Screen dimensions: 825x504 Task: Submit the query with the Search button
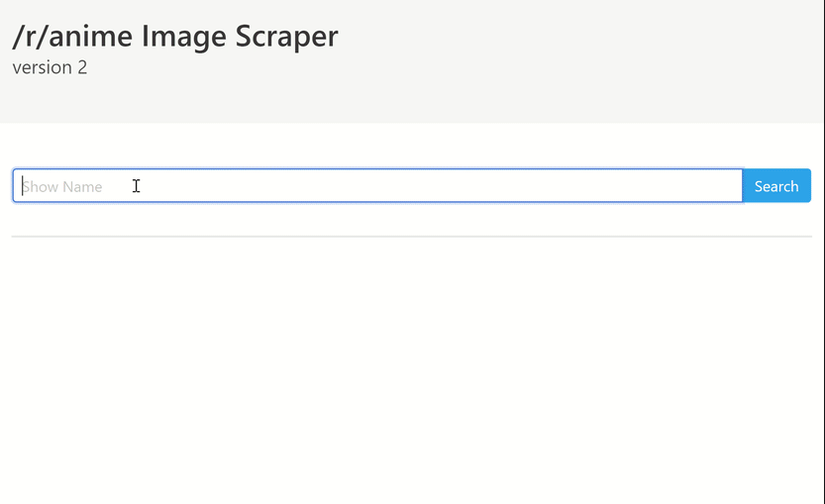pos(776,186)
